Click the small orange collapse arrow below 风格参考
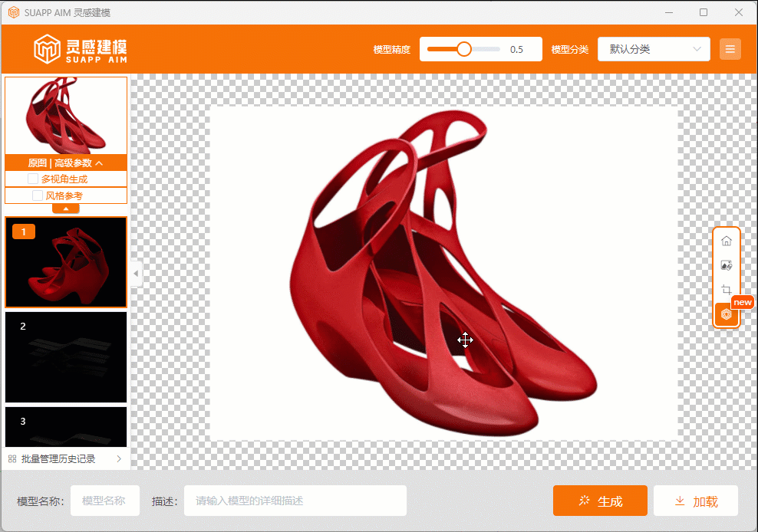The width and height of the screenshot is (758, 532). pyautogui.click(x=66, y=209)
